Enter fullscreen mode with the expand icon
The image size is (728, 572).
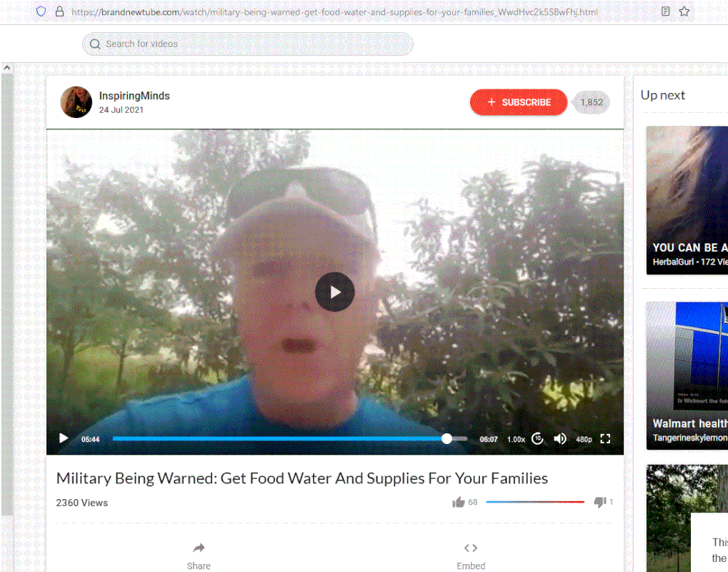(x=605, y=438)
